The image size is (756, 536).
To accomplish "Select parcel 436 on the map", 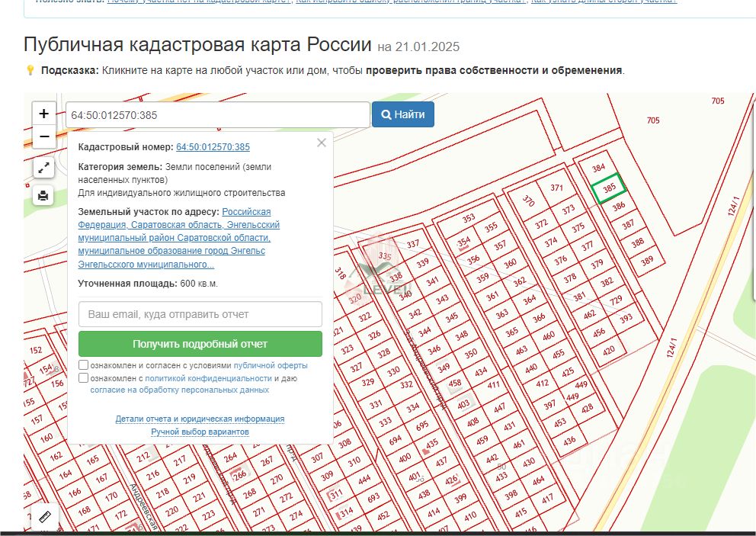I will [x=569, y=441].
